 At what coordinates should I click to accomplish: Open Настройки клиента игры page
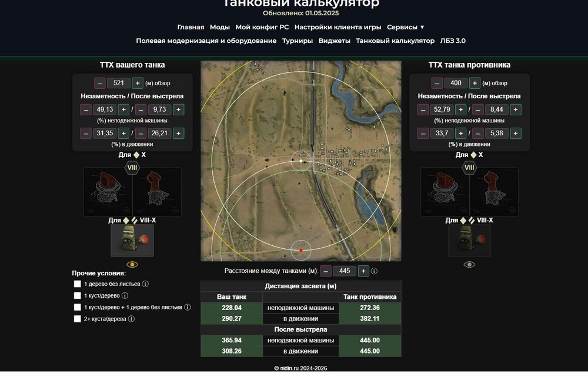[x=338, y=27]
